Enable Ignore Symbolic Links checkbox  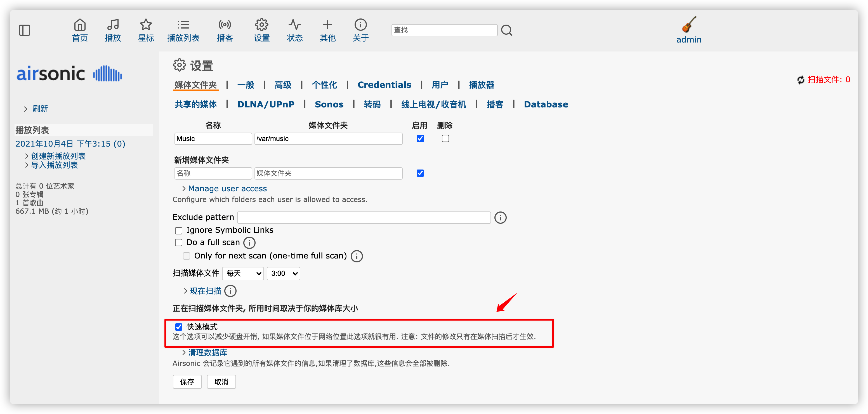[179, 230]
